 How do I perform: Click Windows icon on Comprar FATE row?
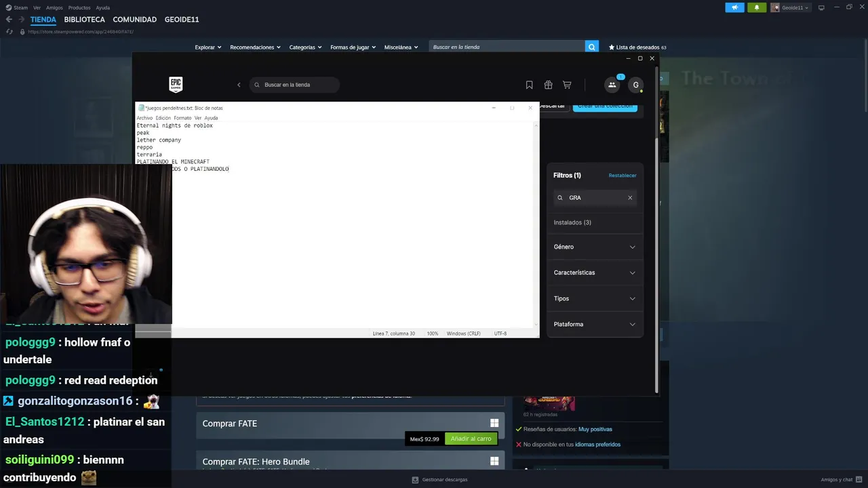(x=494, y=423)
